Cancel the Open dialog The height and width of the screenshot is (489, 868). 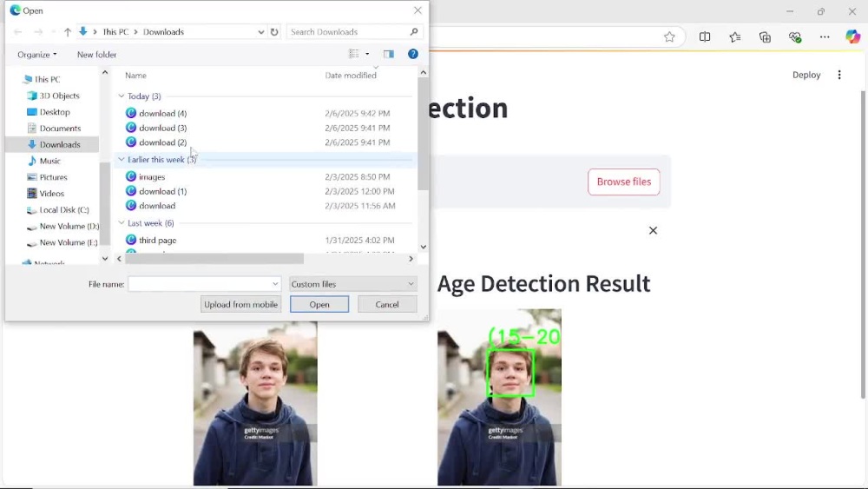[x=387, y=304]
